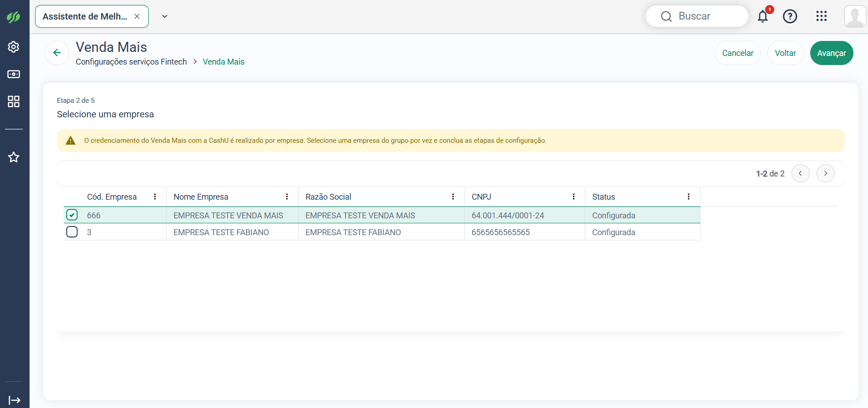Open favorites star in sidebar

coord(14,157)
